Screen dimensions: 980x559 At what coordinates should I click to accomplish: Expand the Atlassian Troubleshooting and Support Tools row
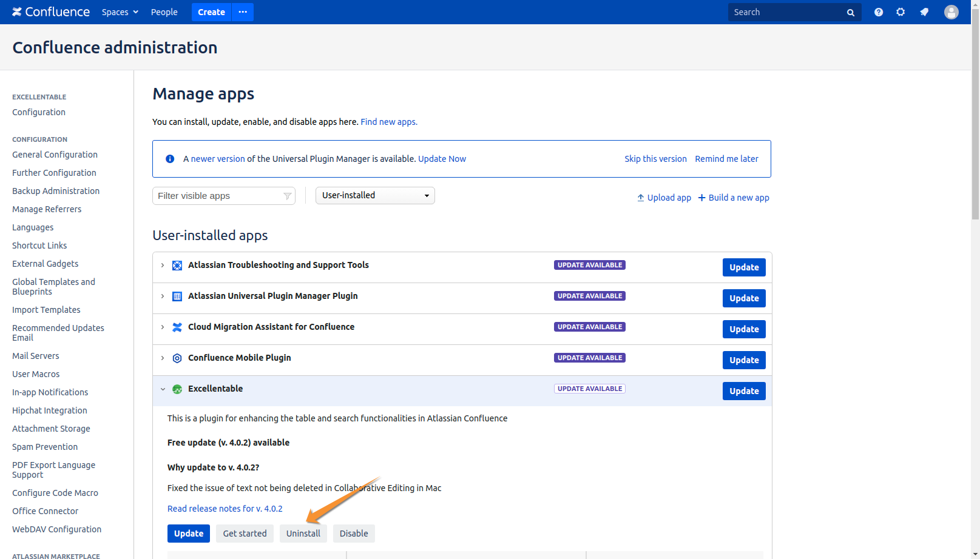pos(163,266)
